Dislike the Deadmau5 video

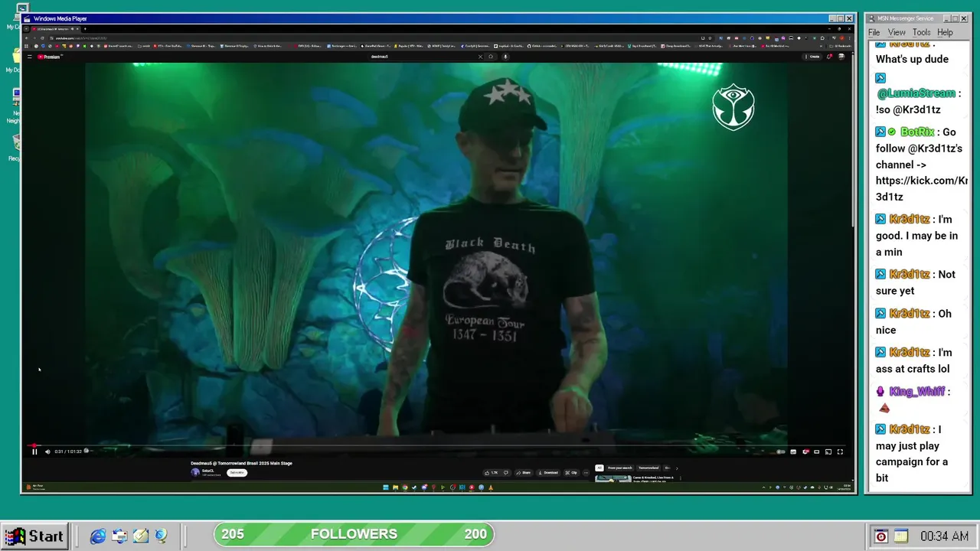click(505, 472)
